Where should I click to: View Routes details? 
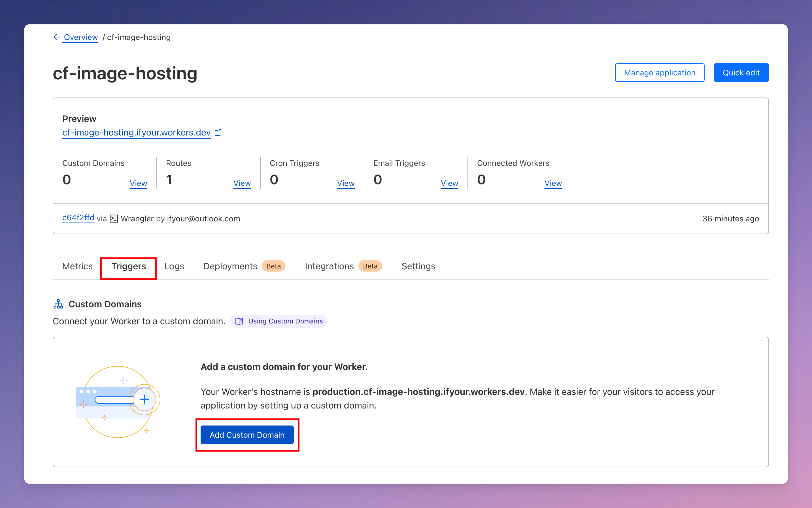click(242, 183)
